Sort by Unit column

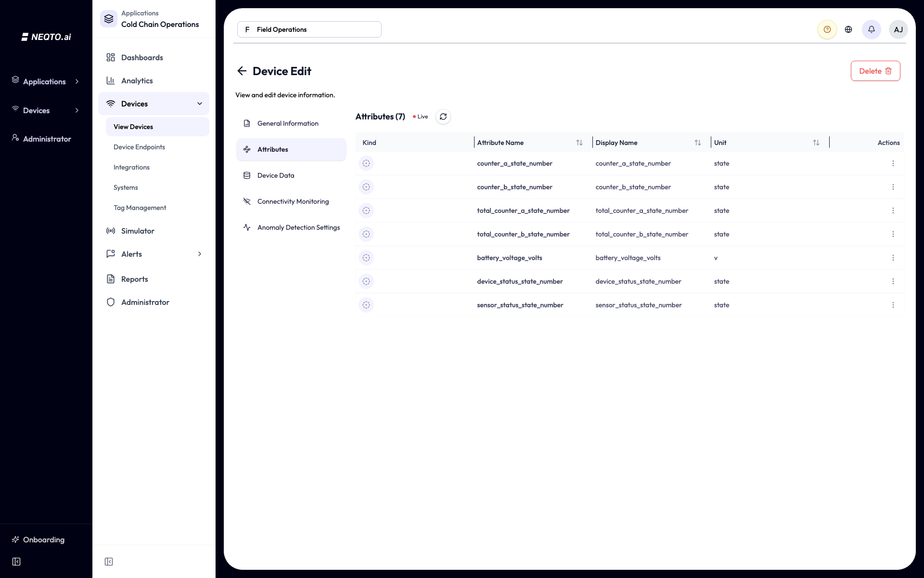point(816,143)
